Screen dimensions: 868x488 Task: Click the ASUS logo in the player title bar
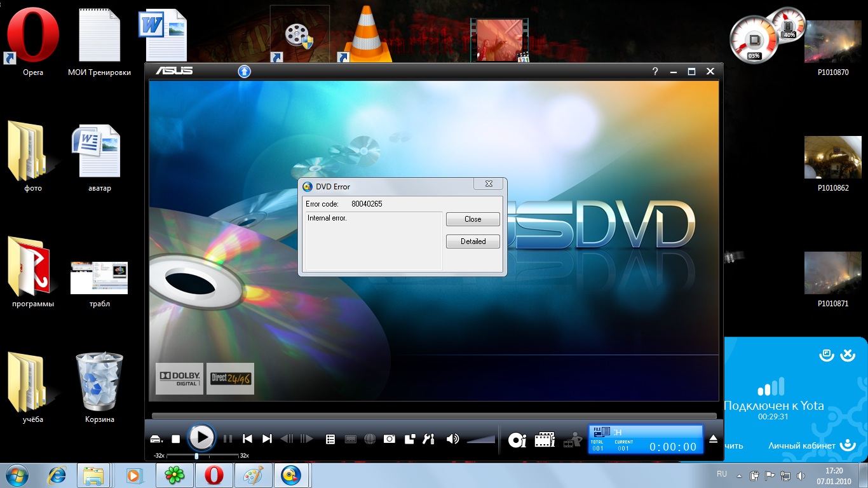[x=175, y=71]
